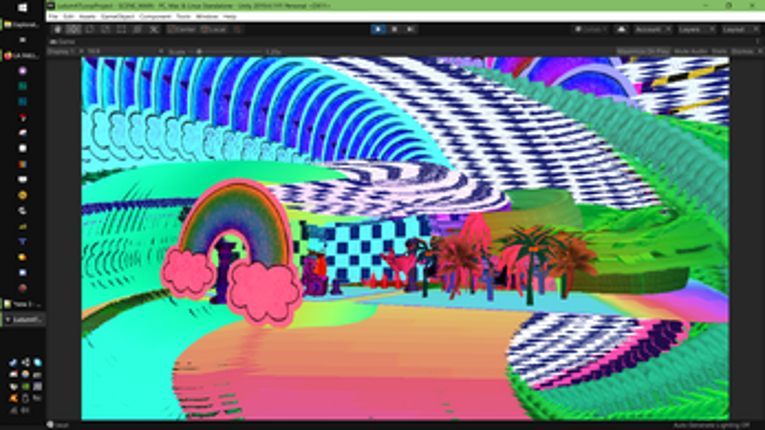Screen dimensions: 765x430
Task: Toggle the Local handle rotation button
Action: [213, 29]
